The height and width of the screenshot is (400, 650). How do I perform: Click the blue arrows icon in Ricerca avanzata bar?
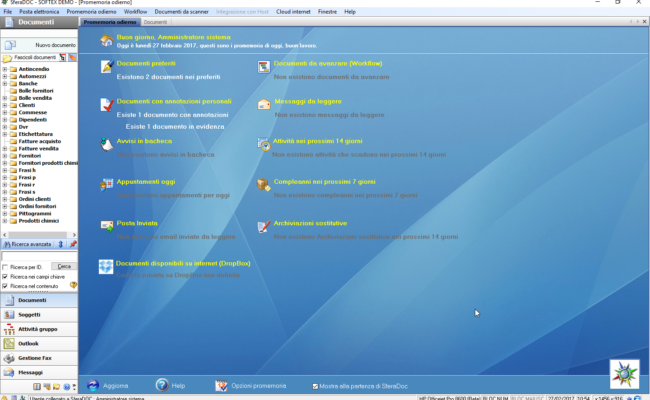[61, 244]
